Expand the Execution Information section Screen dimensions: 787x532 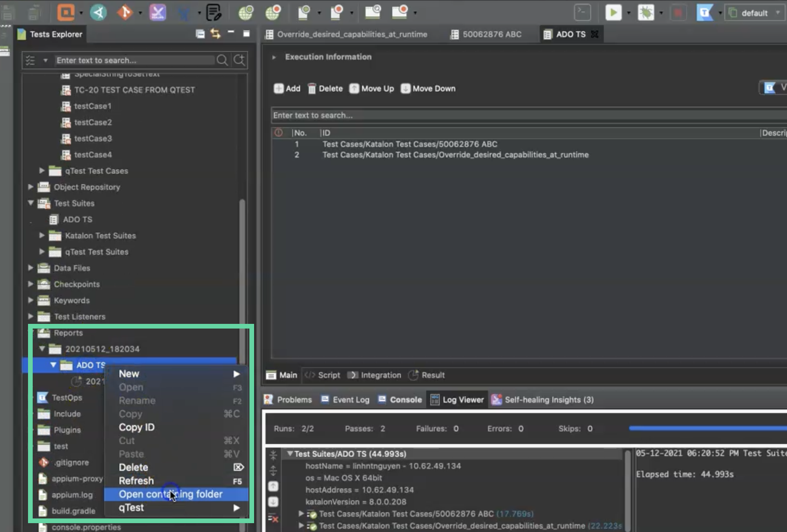274,57
